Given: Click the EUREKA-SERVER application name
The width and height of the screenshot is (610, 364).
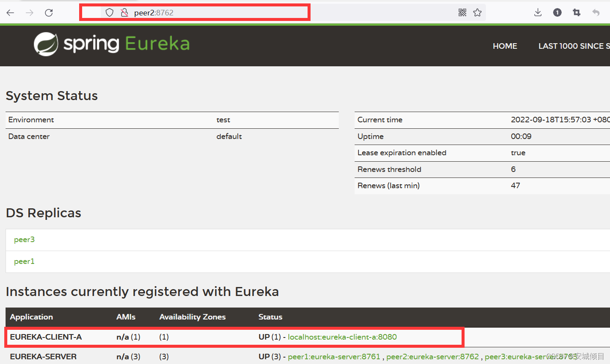Looking at the screenshot, I should click(x=43, y=357).
